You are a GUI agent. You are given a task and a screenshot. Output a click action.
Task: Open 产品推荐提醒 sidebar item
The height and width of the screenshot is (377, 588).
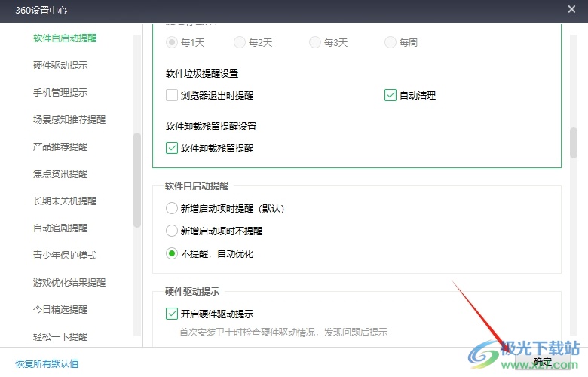tap(60, 147)
